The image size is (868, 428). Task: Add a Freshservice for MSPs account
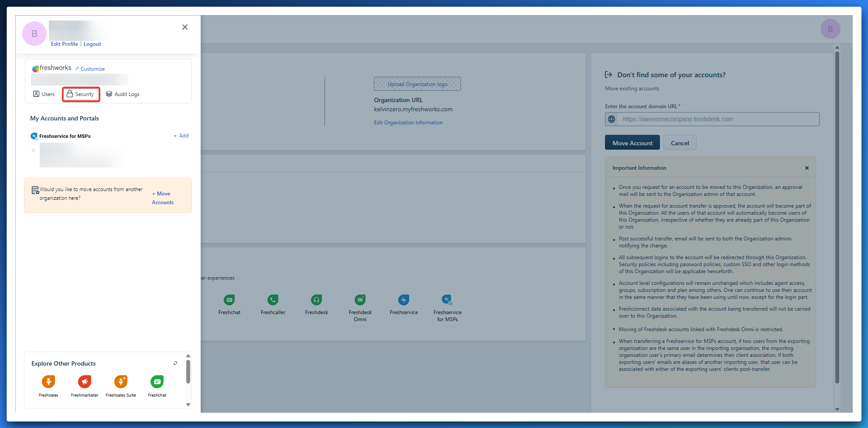(x=181, y=136)
